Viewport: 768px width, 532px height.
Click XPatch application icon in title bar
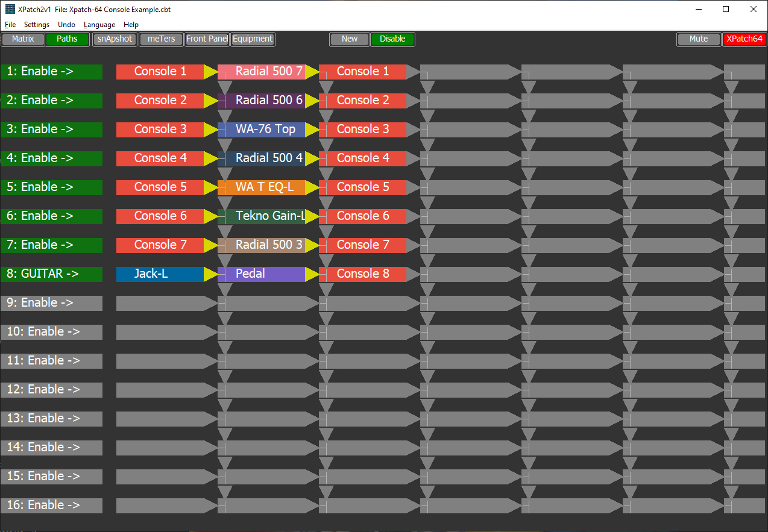pyautogui.click(x=10, y=9)
